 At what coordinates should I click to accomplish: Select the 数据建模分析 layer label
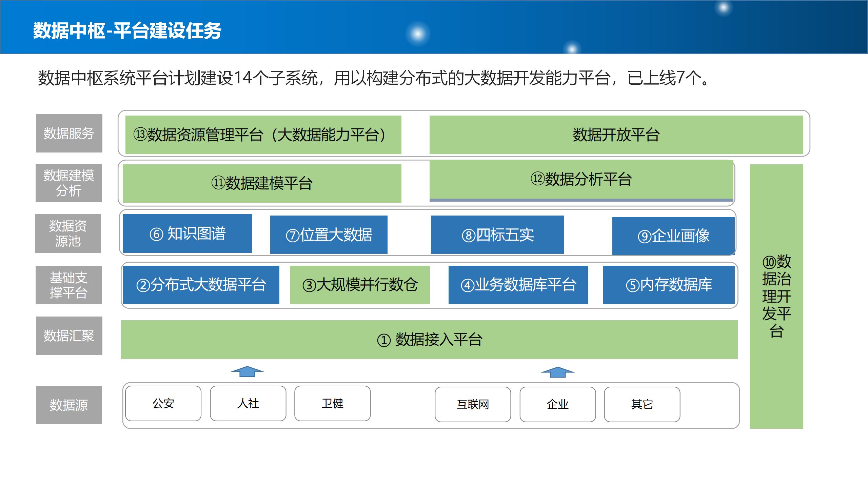(68, 183)
